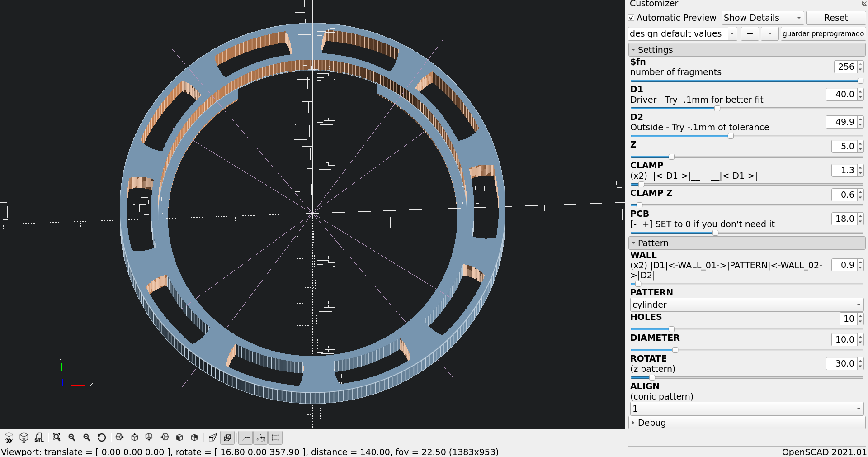
Task: Close the Customizer panel
Action: click(864, 3)
